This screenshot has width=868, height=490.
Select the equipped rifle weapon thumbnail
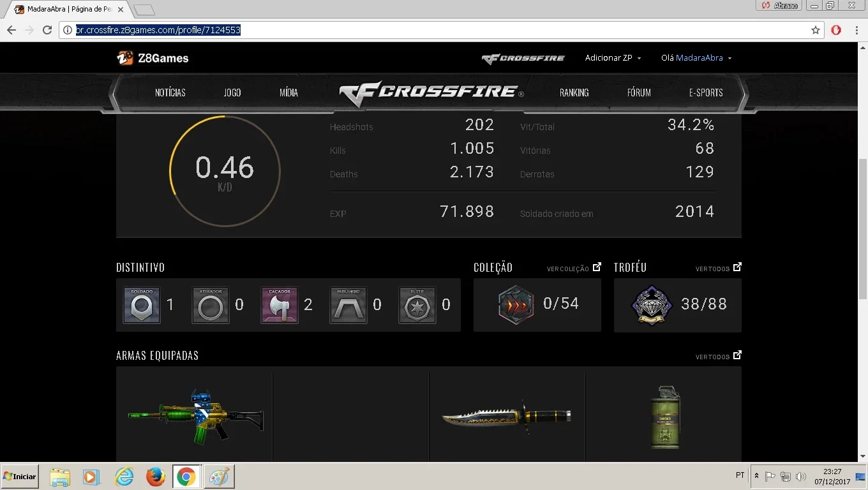pos(195,417)
